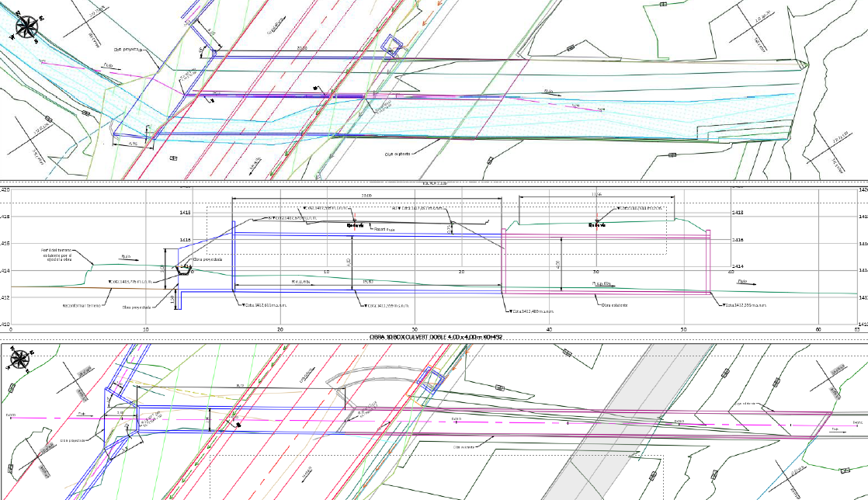The height and width of the screenshot is (500, 868).
Task: Click the horizontal axis label 50 in the profile
Action: coord(683,329)
